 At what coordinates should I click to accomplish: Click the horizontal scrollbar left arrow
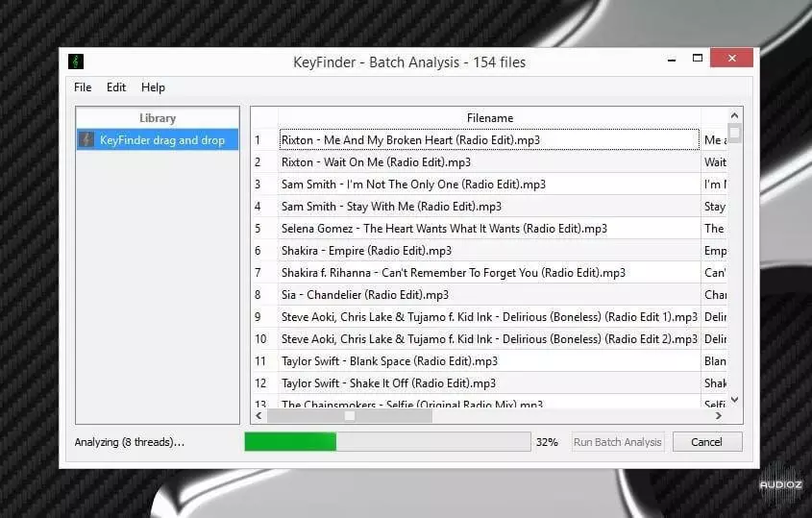pos(258,416)
